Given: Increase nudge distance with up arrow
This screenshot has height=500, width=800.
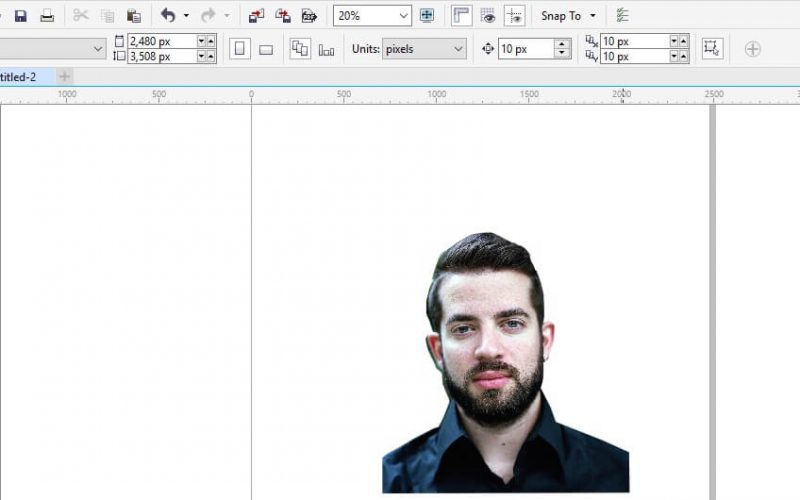Looking at the screenshot, I should (562, 44).
